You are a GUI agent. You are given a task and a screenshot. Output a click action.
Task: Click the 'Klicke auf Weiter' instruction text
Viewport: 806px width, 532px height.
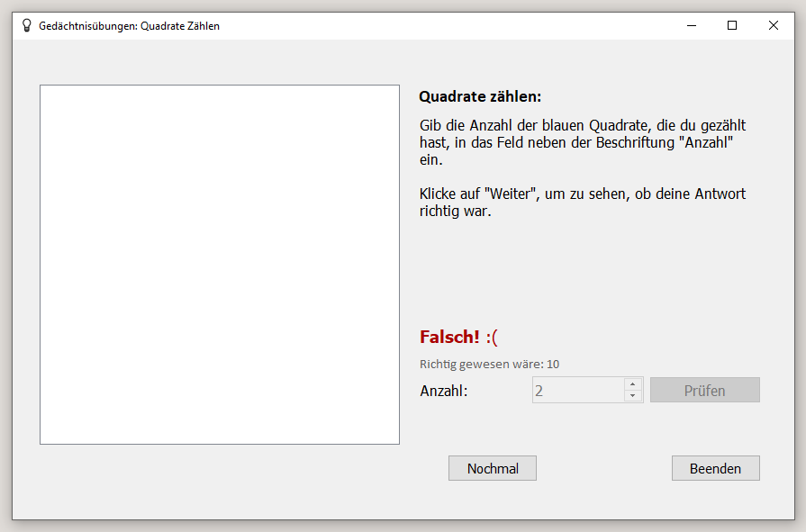pos(583,202)
